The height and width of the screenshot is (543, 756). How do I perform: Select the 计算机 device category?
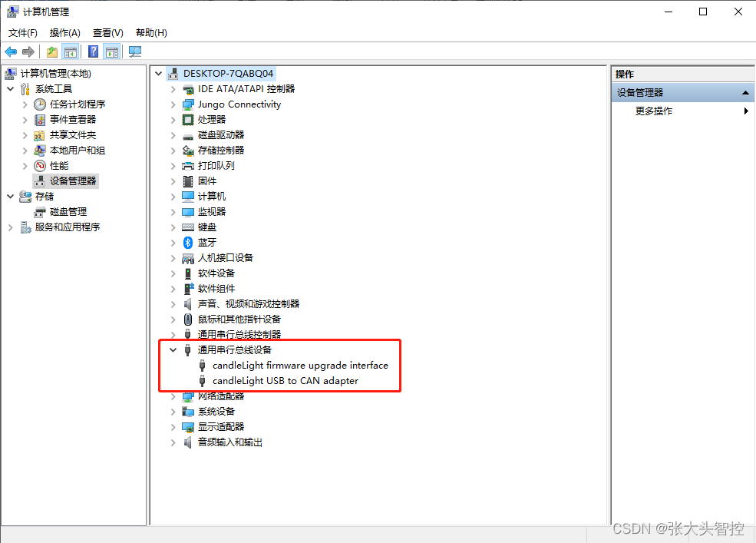212,197
